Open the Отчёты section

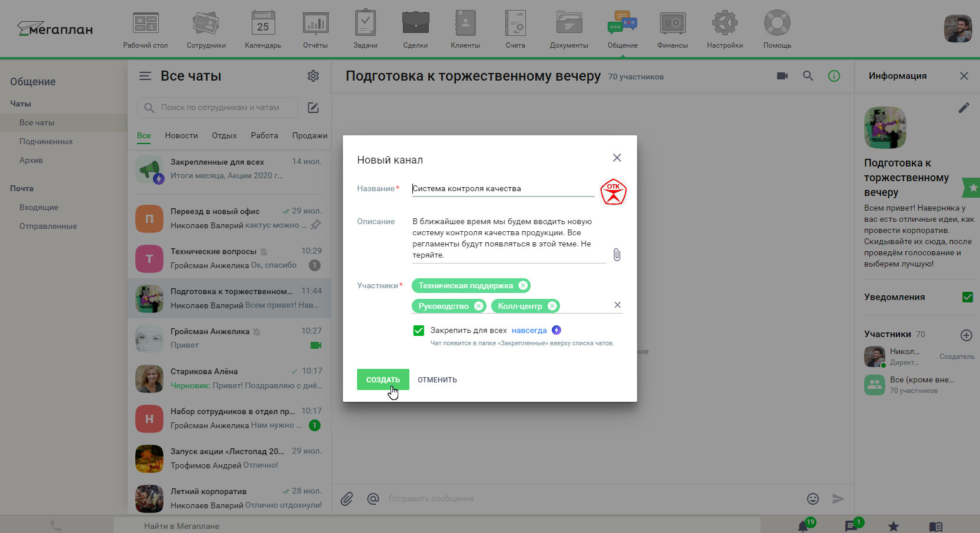point(315,29)
